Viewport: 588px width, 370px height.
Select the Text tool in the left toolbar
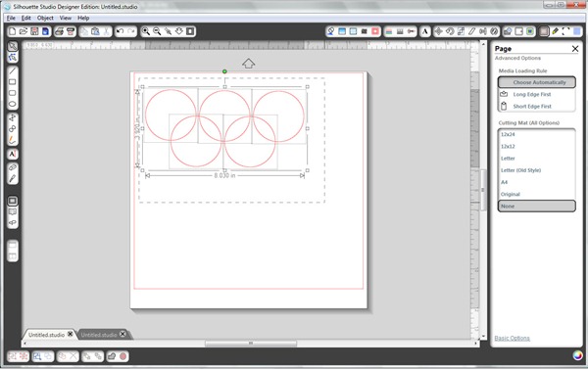(x=13, y=154)
